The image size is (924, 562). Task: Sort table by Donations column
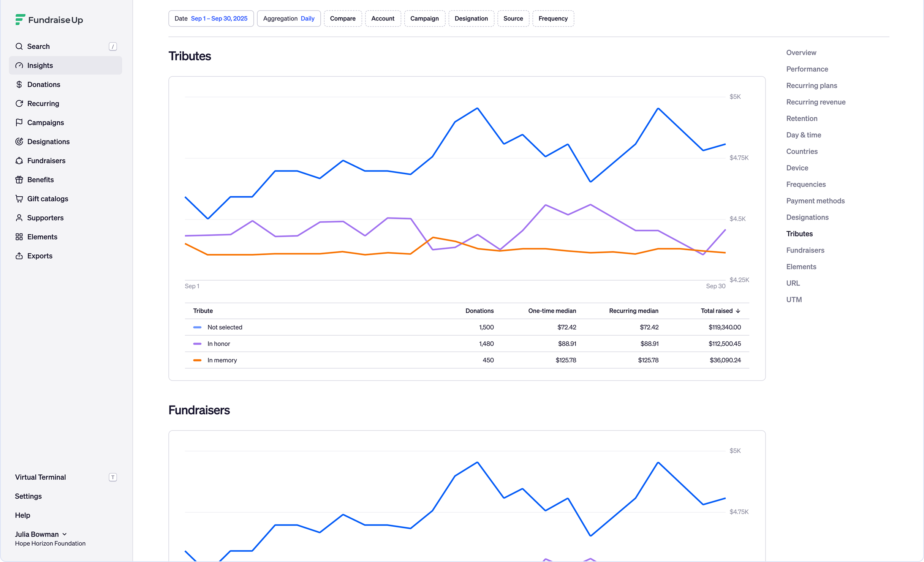(479, 311)
